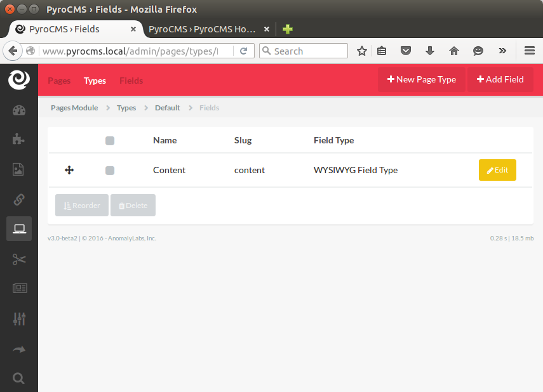Screen dimensions: 543x392
Task: Select the PyroCMS › Fields browser tab
Action: pos(75,29)
